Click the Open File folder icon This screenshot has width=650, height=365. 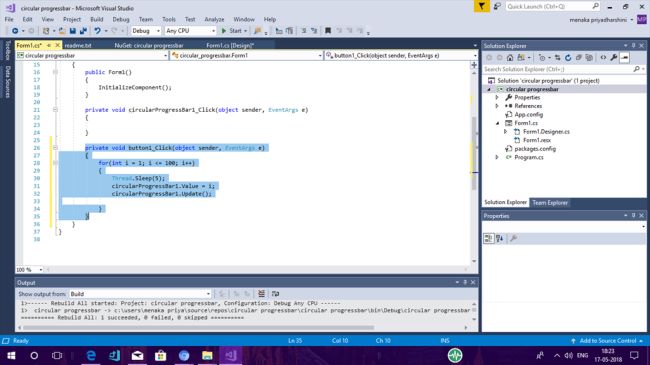point(62,31)
